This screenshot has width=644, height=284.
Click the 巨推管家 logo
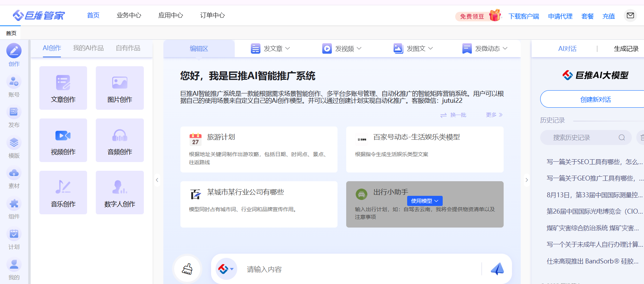point(39,15)
